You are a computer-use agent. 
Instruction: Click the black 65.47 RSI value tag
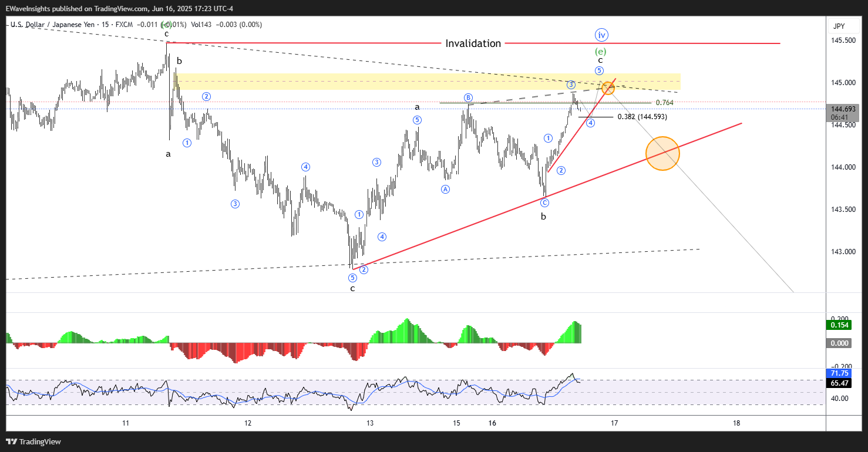pyautogui.click(x=839, y=383)
